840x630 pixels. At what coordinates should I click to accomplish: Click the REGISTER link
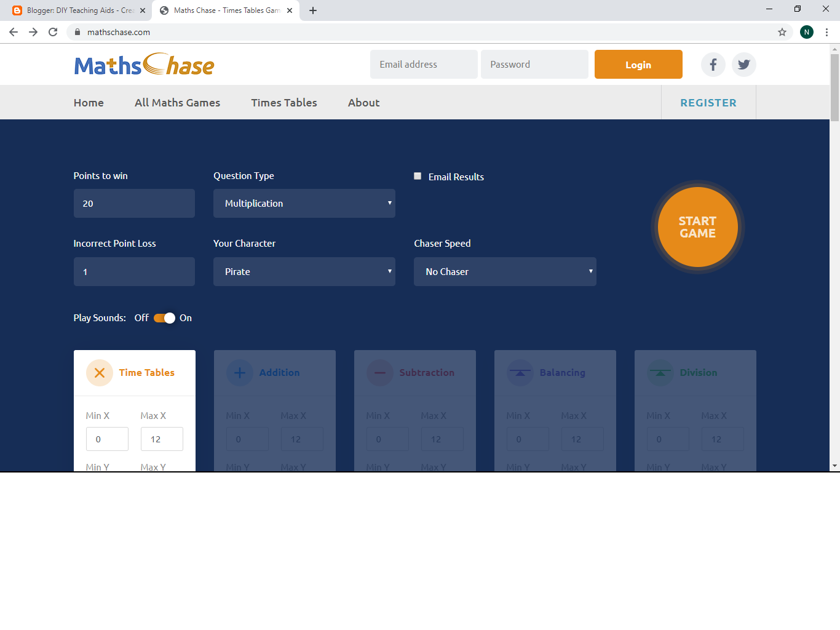(708, 103)
